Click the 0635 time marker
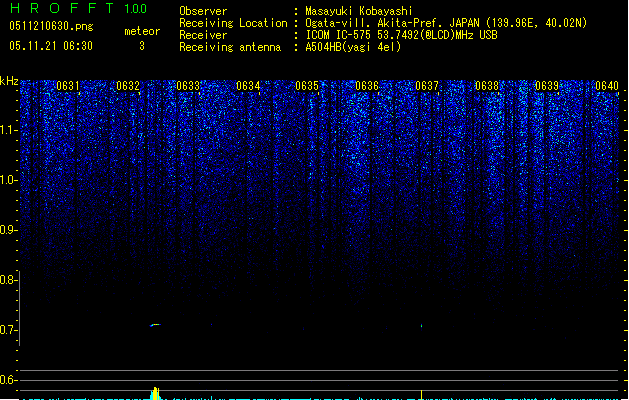The height and width of the screenshot is (400, 629). (307, 86)
